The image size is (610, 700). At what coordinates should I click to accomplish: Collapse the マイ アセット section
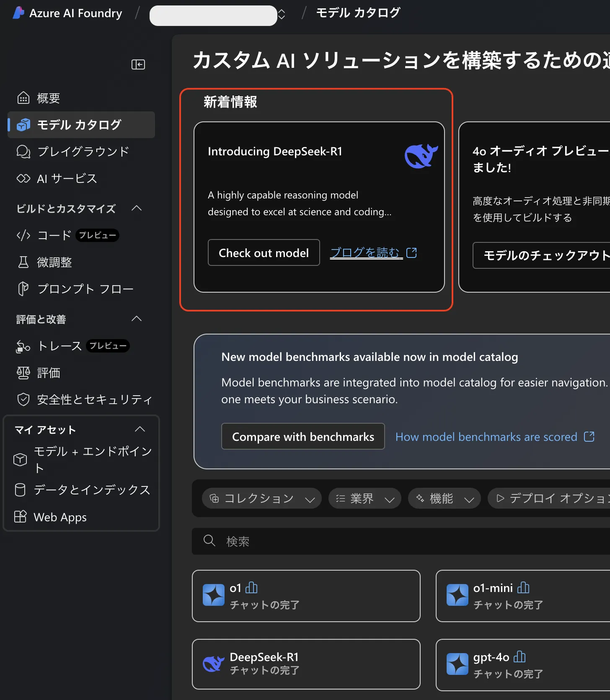[x=140, y=429]
